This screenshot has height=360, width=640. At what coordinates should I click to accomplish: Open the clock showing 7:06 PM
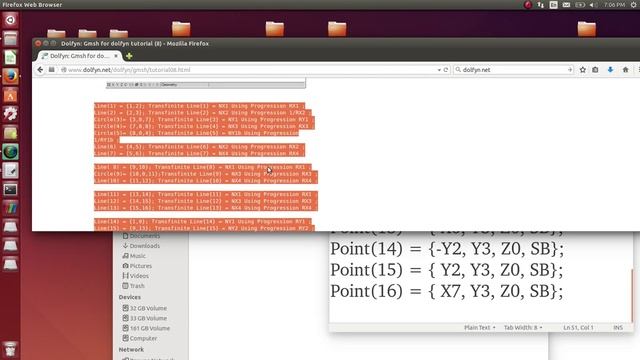[614, 5]
